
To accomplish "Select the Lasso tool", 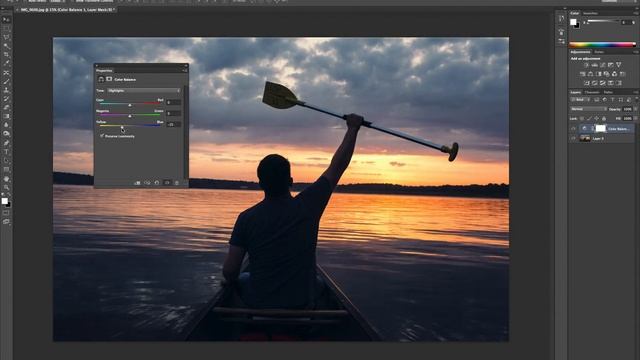I will point(6,38).
